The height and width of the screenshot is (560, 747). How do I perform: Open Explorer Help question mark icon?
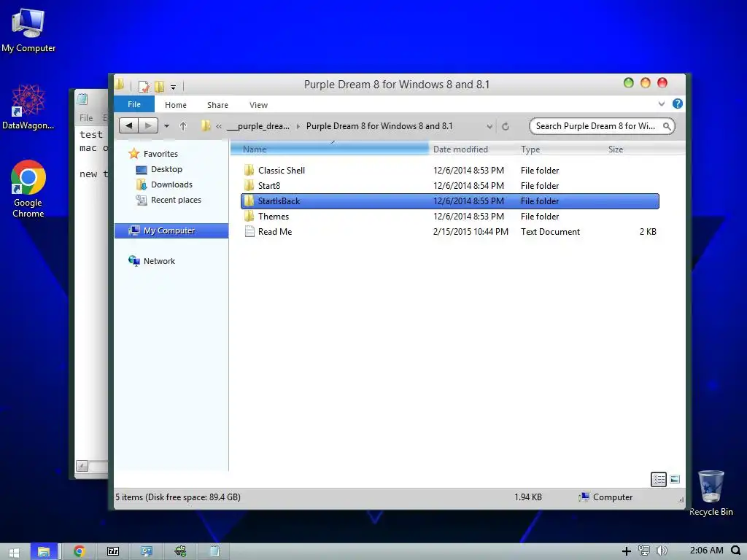[x=678, y=104]
